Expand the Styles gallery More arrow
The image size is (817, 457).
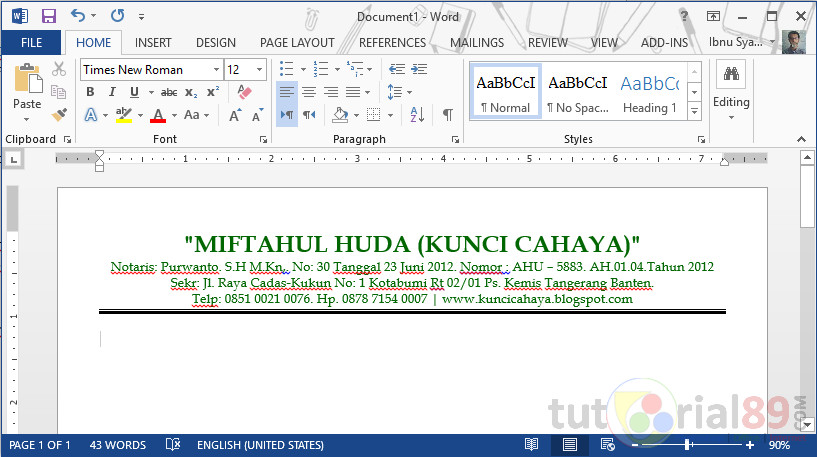click(x=695, y=110)
